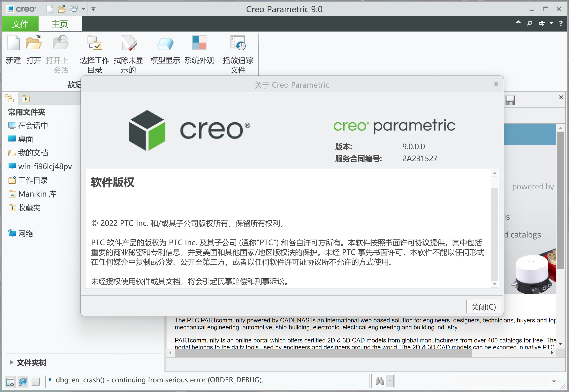
Task: Open 系统外观 system appearance settings
Action: pos(199,50)
